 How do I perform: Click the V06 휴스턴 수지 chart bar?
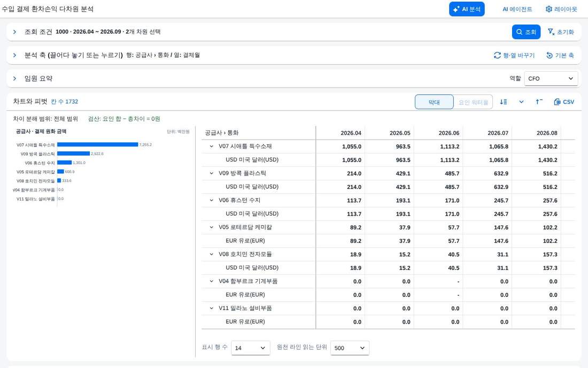point(65,163)
